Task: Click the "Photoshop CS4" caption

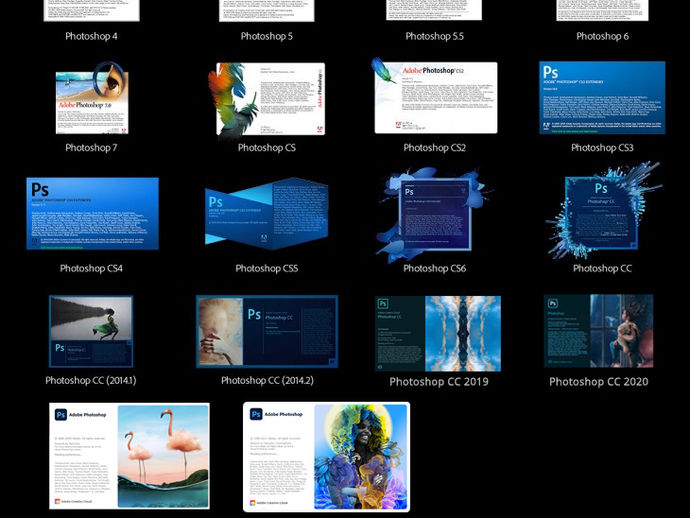Action: pos(92,268)
